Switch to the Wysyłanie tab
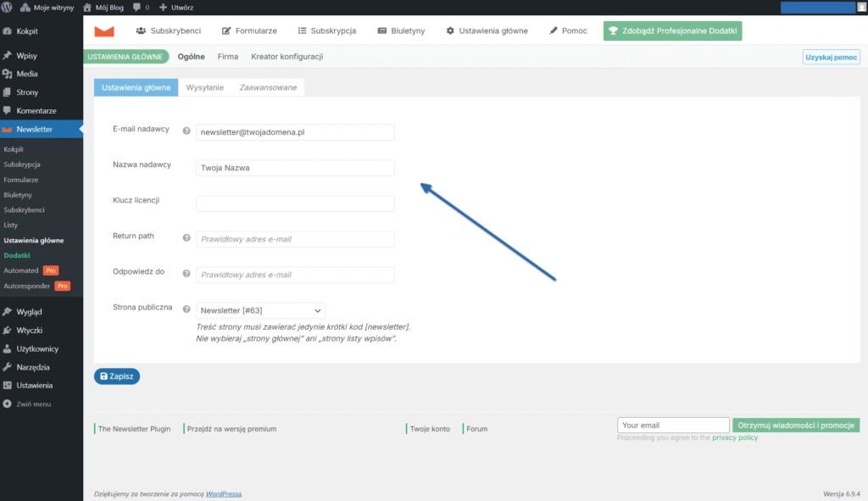 204,87
